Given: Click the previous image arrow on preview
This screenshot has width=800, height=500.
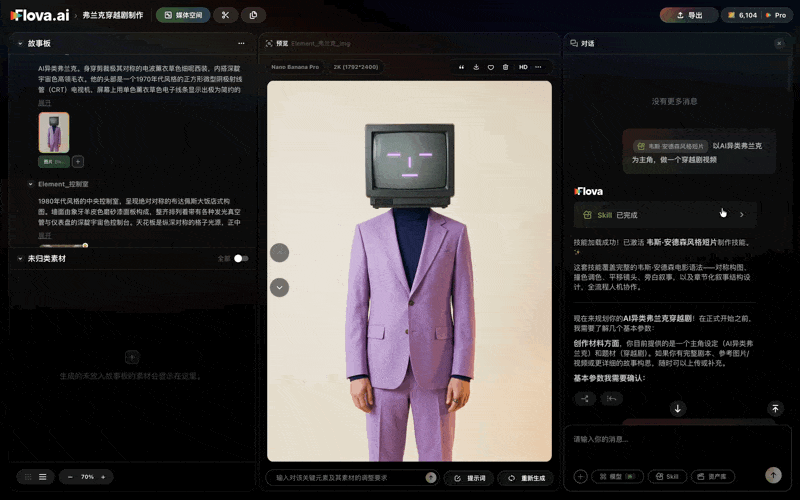Looking at the screenshot, I should [x=280, y=253].
